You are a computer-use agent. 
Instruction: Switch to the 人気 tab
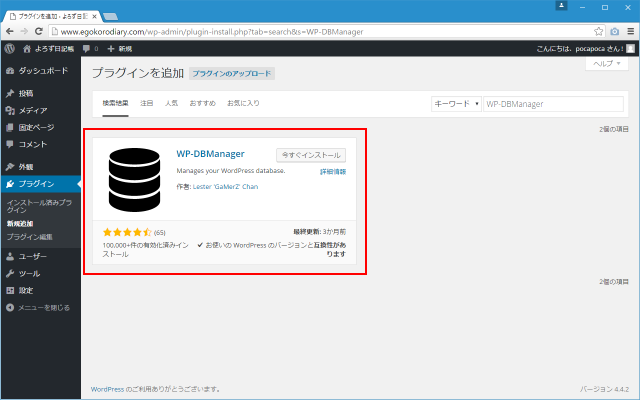tap(171, 103)
